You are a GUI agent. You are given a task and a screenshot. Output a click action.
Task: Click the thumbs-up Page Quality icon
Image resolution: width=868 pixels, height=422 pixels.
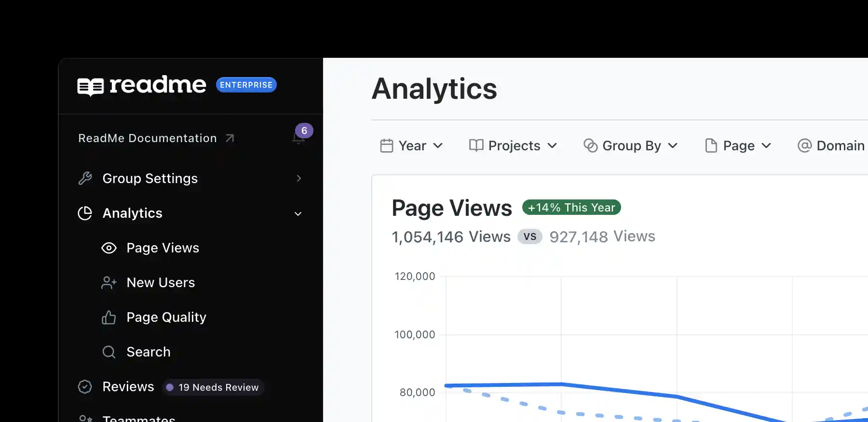[x=109, y=317]
